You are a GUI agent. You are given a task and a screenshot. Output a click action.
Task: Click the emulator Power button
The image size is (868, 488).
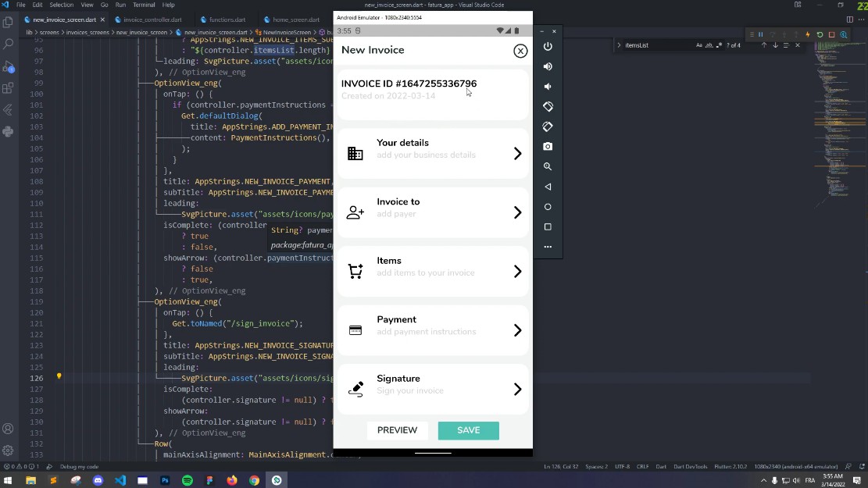(x=548, y=47)
